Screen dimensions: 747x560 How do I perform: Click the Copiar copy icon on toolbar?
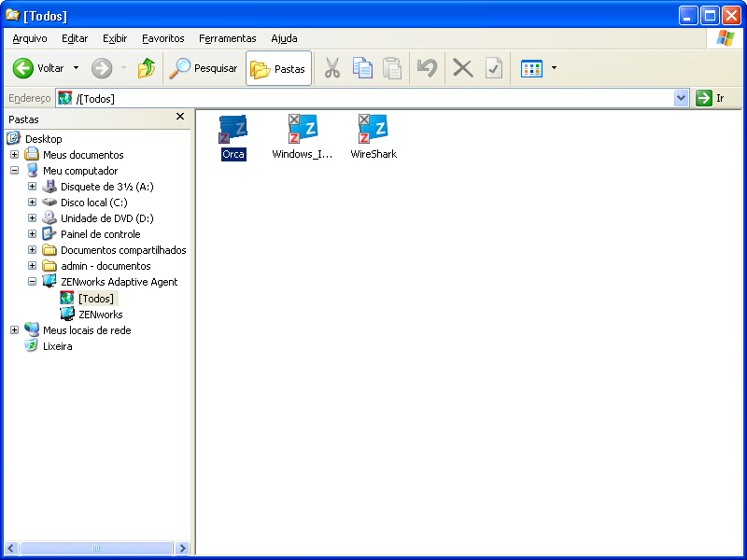[x=362, y=67]
